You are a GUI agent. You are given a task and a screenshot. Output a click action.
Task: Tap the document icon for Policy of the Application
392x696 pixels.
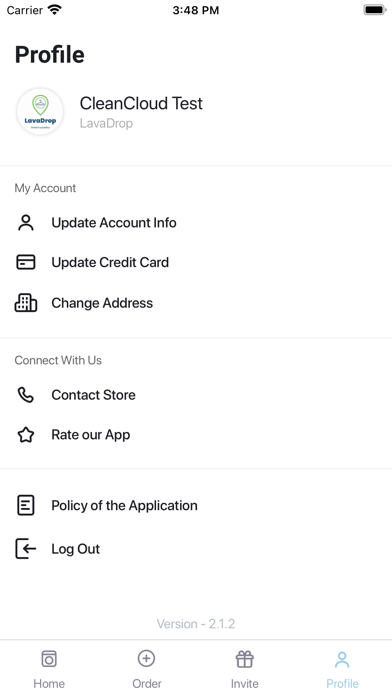(26, 505)
